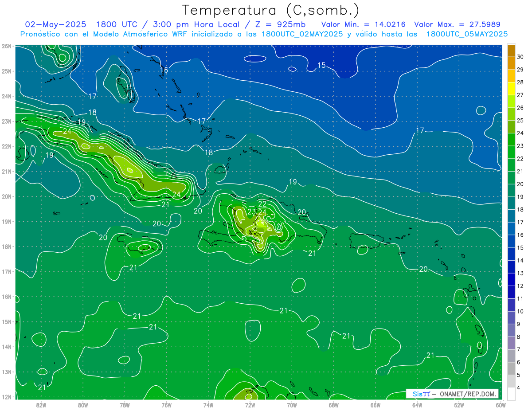532x411 pixels.
Task: Click the '80W' longitude label
Action: click(83, 405)
